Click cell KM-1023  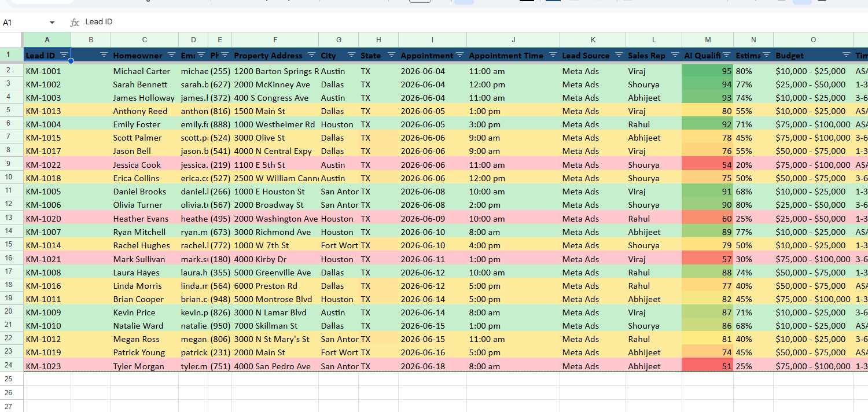click(47, 366)
